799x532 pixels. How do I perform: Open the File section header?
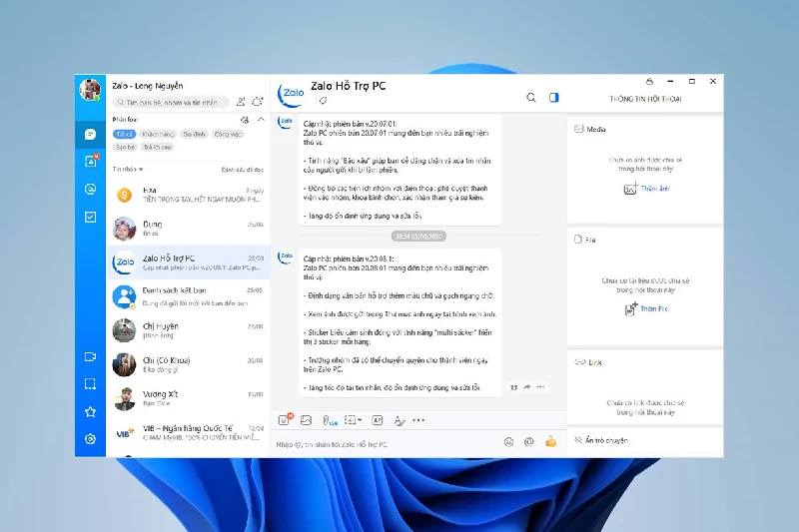click(585, 240)
